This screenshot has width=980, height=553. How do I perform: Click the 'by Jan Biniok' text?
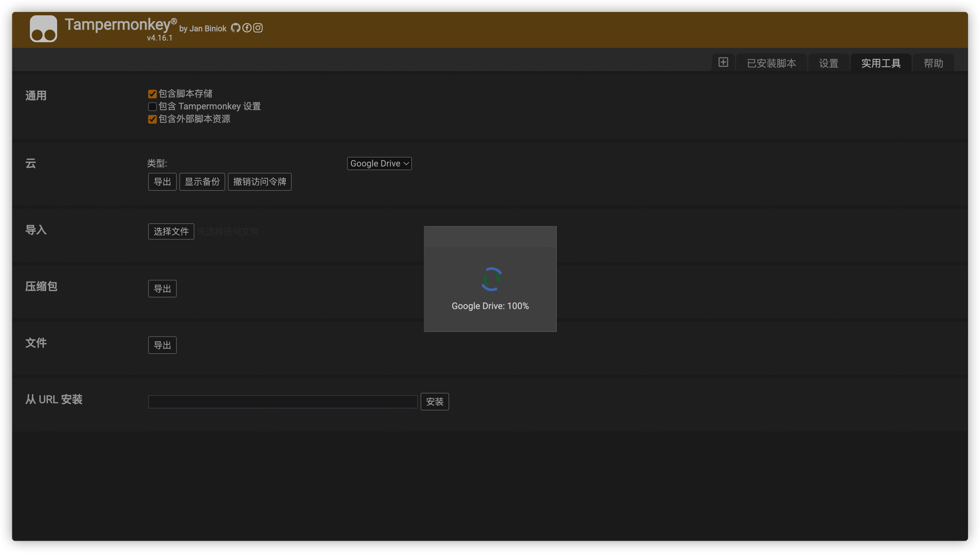tap(203, 29)
